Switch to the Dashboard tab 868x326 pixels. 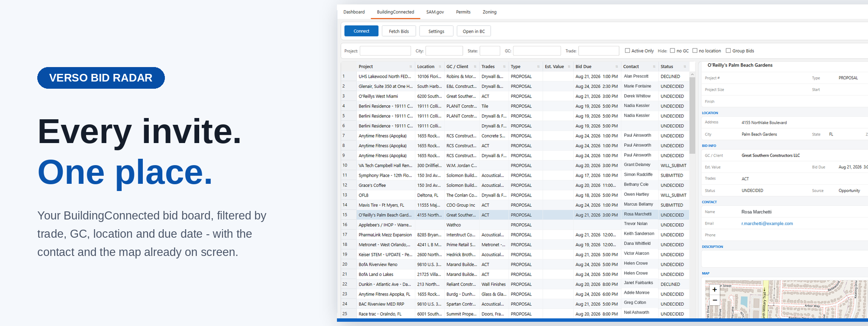click(x=354, y=12)
